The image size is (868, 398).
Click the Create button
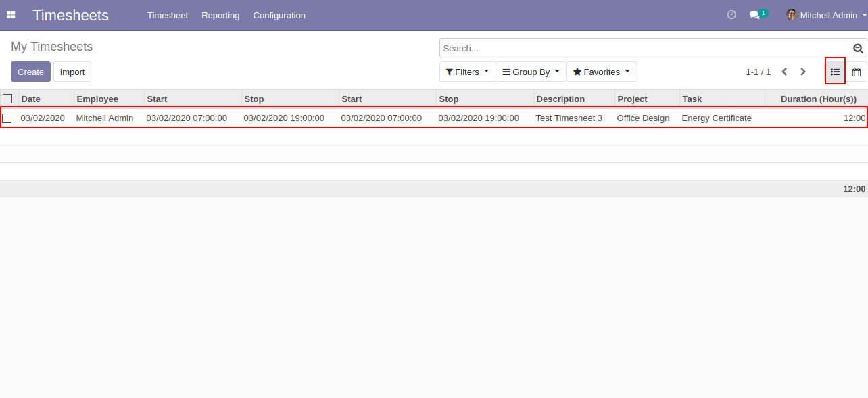point(30,72)
